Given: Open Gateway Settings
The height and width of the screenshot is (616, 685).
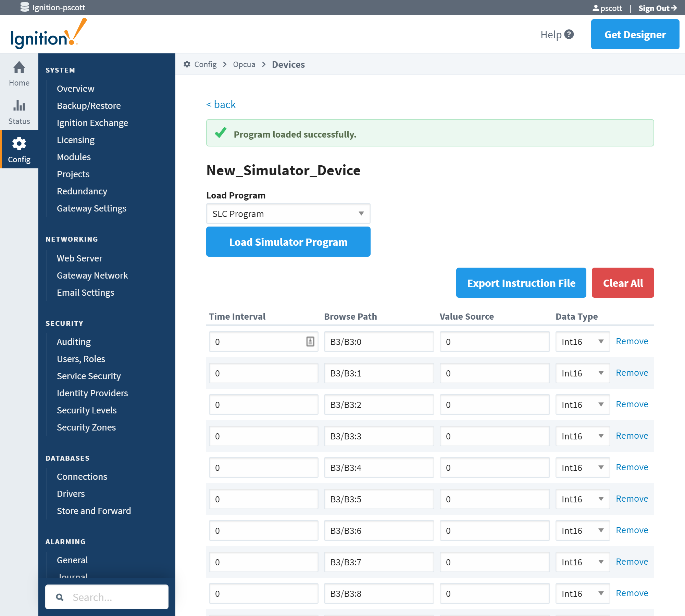Looking at the screenshot, I should (x=91, y=208).
